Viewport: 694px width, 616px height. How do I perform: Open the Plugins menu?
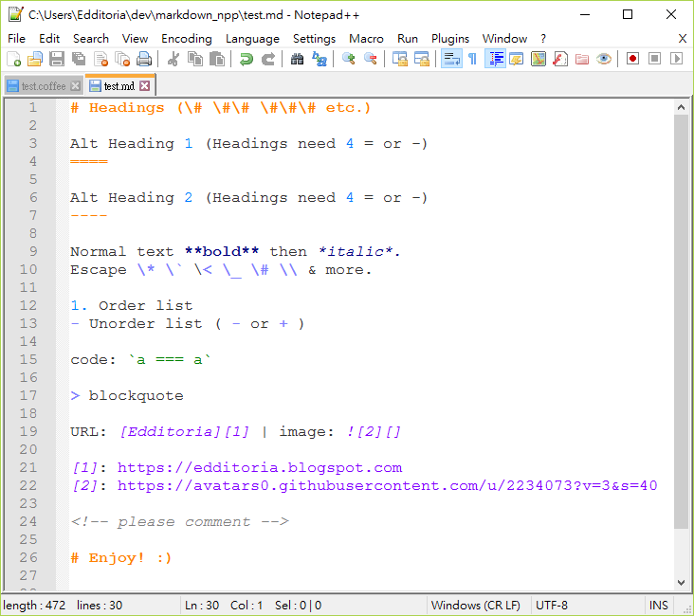click(x=450, y=39)
